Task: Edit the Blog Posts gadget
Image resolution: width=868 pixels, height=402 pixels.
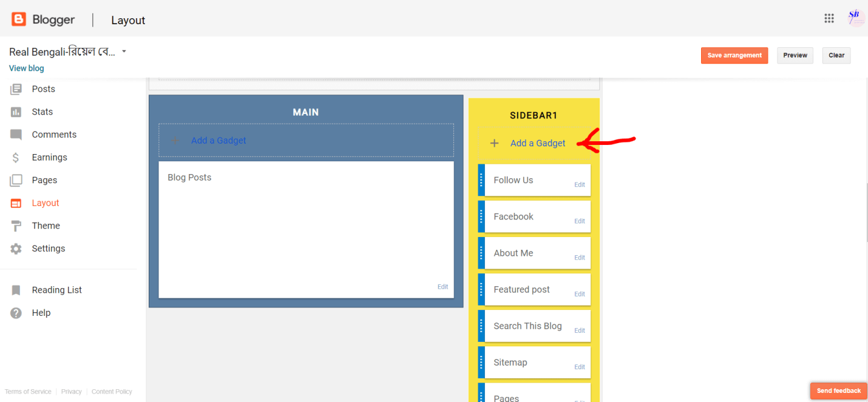Action: pyautogui.click(x=443, y=287)
